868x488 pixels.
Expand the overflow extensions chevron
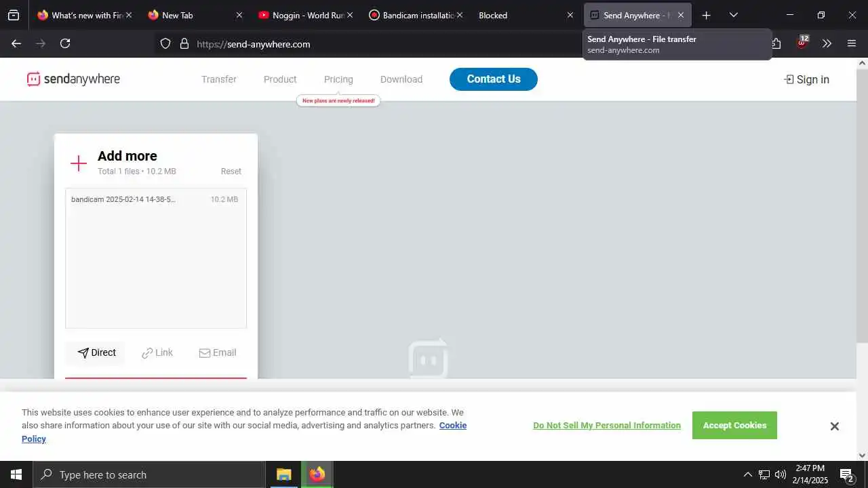[x=827, y=43]
